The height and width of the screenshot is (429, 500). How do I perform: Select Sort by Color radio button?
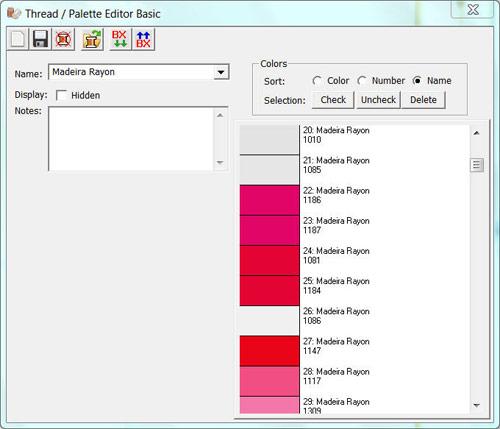[317, 81]
